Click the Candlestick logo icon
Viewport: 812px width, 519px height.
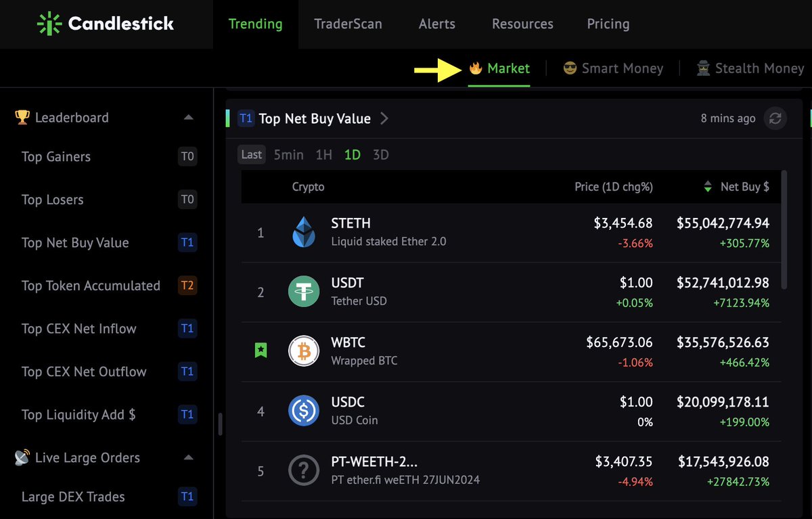(49, 24)
